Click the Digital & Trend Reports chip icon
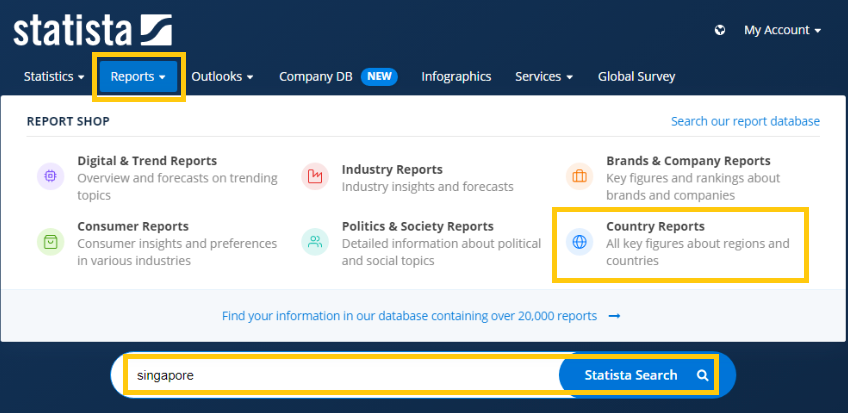 click(50, 176)
